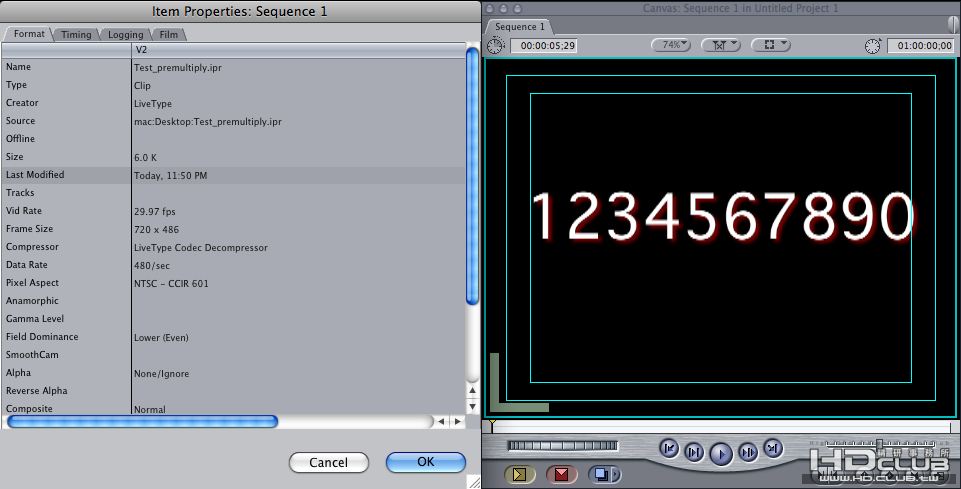
Task: Select the Name value Test_premultiply.ipr
Action: [178, 68]
